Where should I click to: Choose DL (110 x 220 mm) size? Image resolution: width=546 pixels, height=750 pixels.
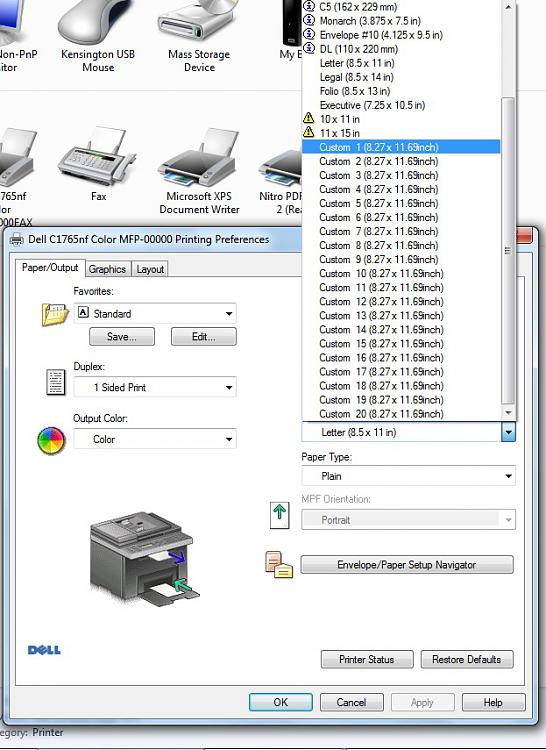pos(401,49)
